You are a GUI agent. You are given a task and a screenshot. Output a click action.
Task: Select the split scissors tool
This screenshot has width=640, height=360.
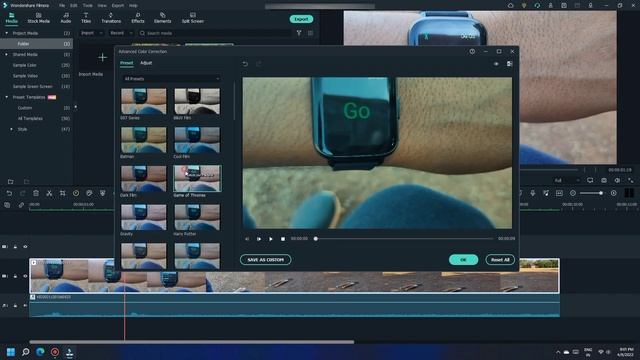49,193
